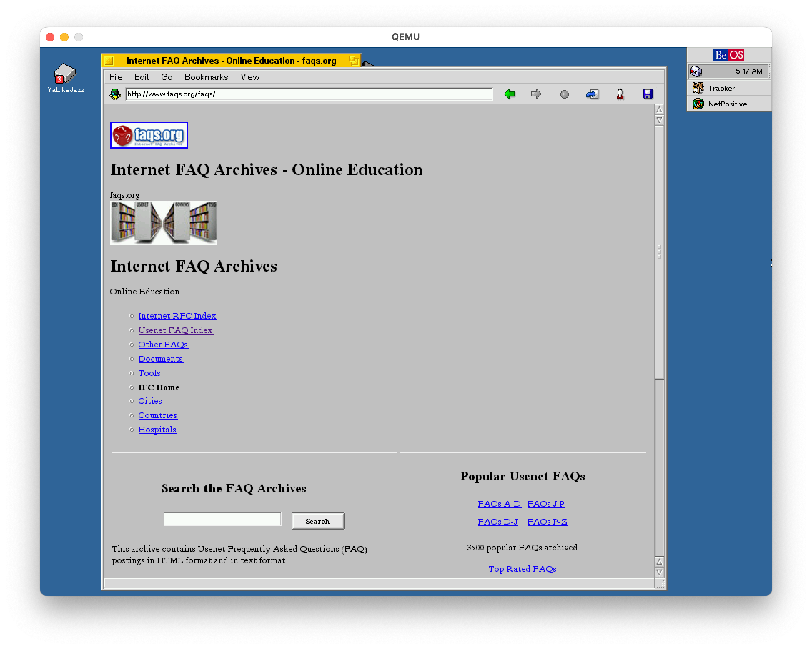Select NetPositive in the Deskbar
Viewport: 812px width, 649px height.
[727, 104]
